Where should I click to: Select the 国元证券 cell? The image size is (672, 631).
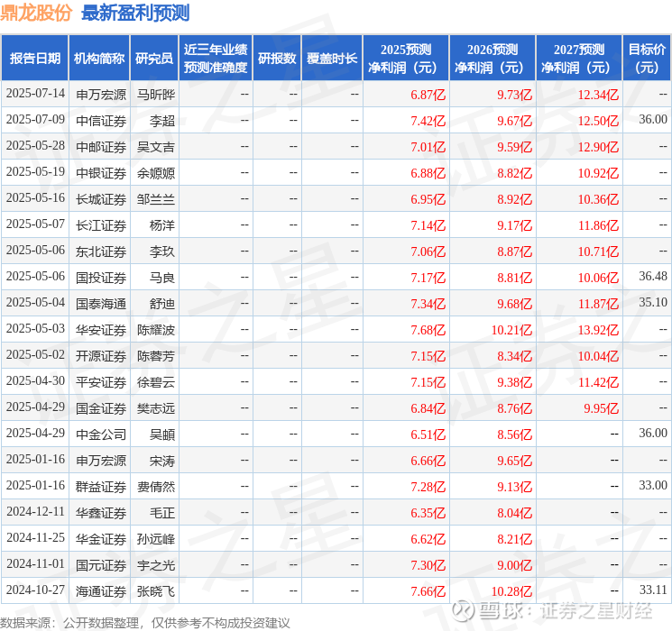[101, 565]
